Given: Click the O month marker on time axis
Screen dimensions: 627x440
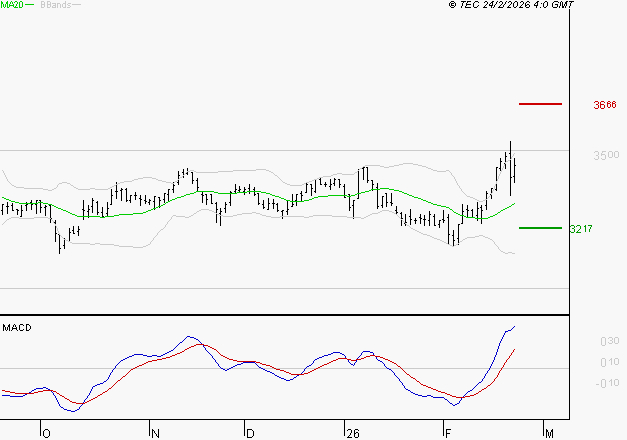Looking at the screenshot, I should pos(46,434).
